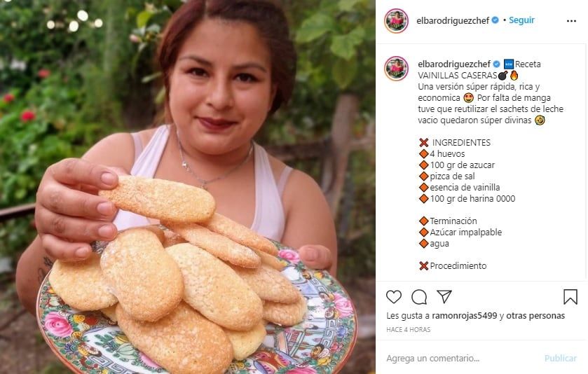588x374 pixels.
Task: Click the 'INGREDIENTES' heading in the caption
Action: coord(461,143)
